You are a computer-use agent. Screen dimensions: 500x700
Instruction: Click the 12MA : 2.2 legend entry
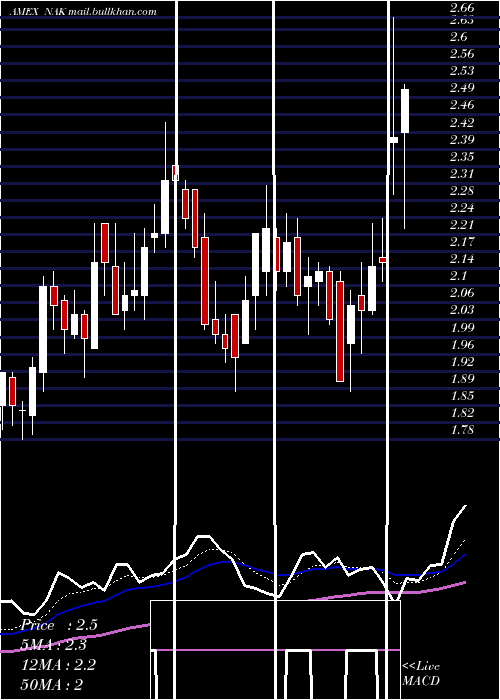(58, 665)
